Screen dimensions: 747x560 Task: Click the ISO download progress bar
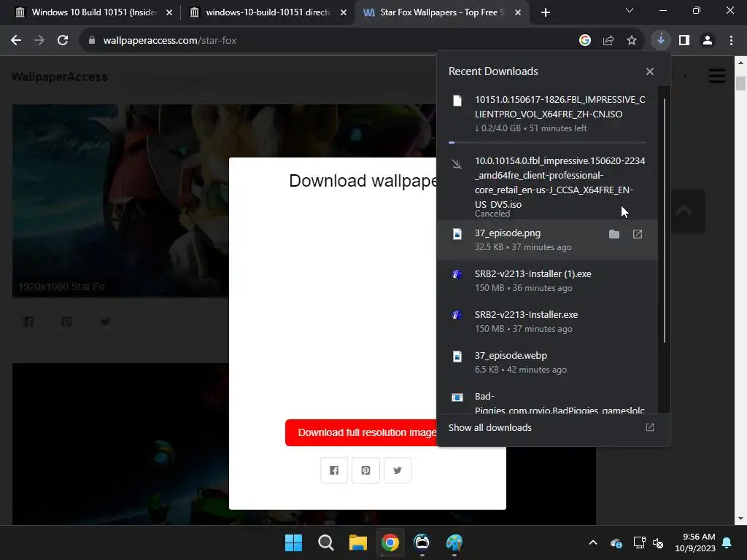click(547, 142)
